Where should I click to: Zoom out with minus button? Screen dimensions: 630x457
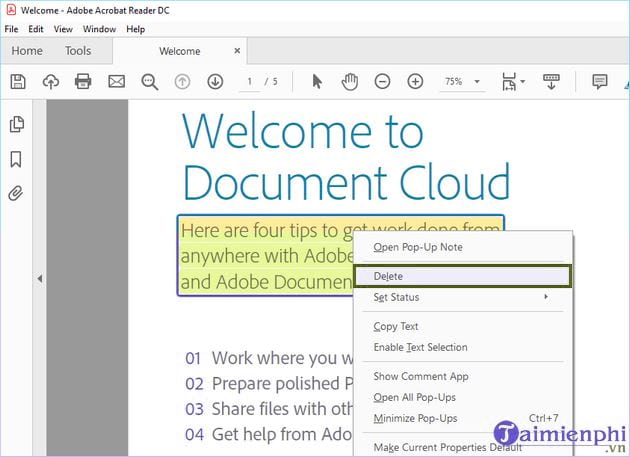point(382,82)
